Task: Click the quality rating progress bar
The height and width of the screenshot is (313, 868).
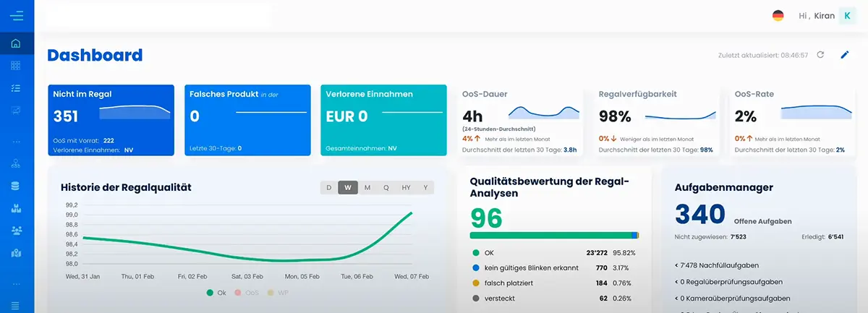Action: tap(553, 235)
